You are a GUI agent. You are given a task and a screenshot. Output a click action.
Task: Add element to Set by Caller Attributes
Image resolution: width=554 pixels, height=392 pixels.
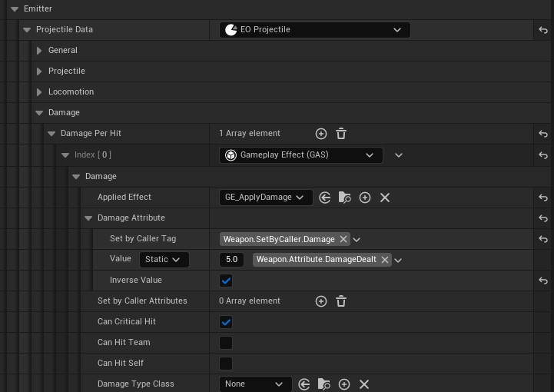coord(321,301)
